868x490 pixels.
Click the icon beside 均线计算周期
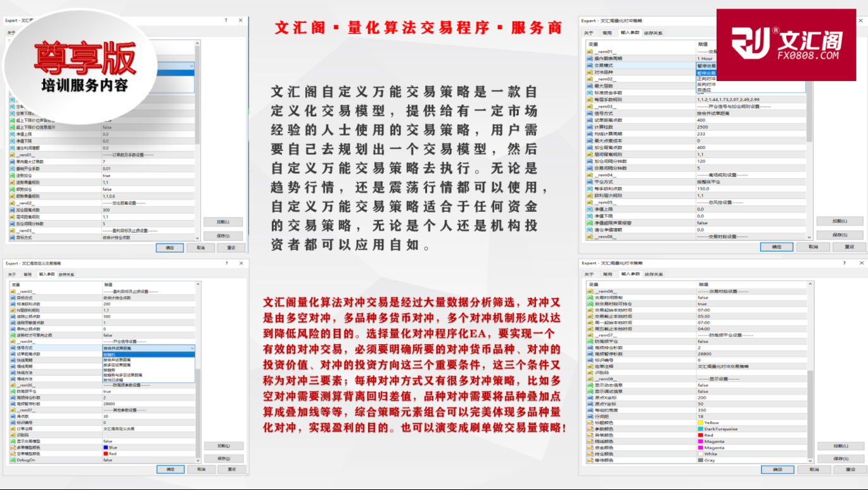tap(590, 134)
